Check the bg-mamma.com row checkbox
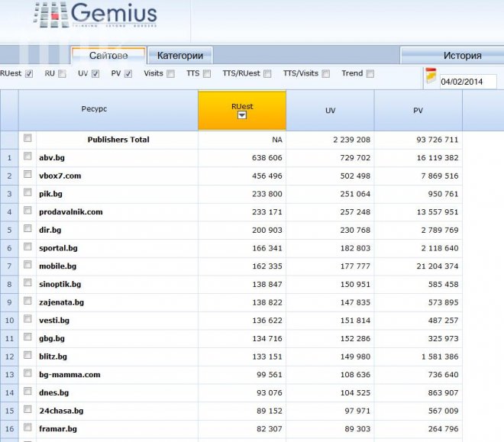Image resolution: width=504 pixels, height=442 pixels. (x=27, y=373)
